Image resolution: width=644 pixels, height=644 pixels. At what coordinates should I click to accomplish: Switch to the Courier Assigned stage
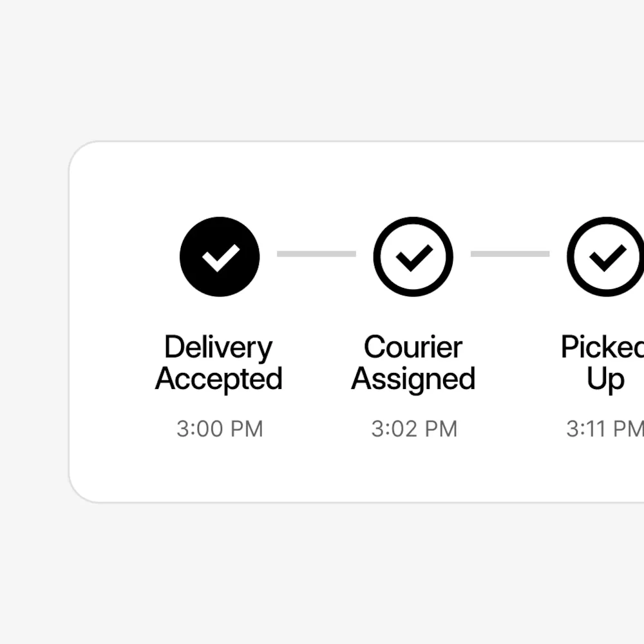[x=413, y=363]
